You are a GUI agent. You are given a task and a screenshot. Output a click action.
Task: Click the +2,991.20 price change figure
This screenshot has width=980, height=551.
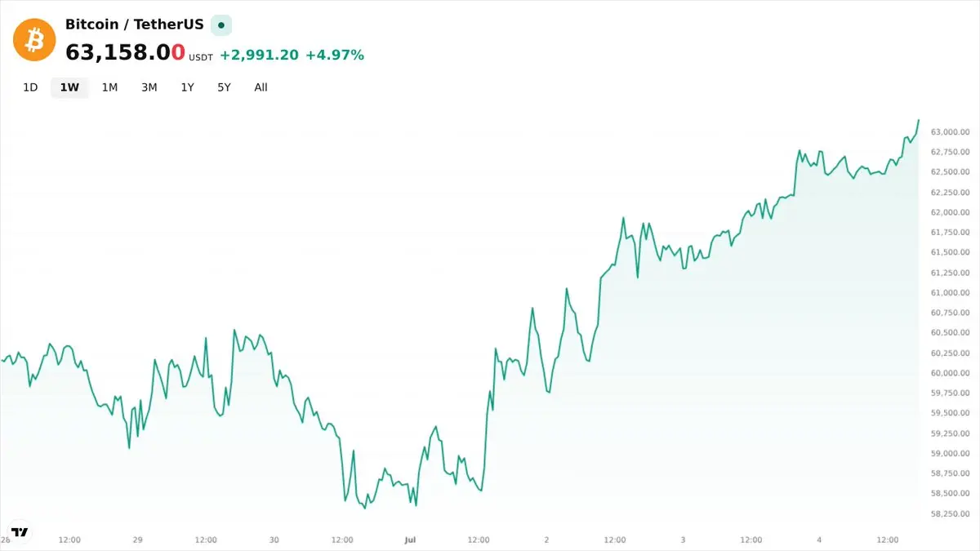tap(259, 55)
